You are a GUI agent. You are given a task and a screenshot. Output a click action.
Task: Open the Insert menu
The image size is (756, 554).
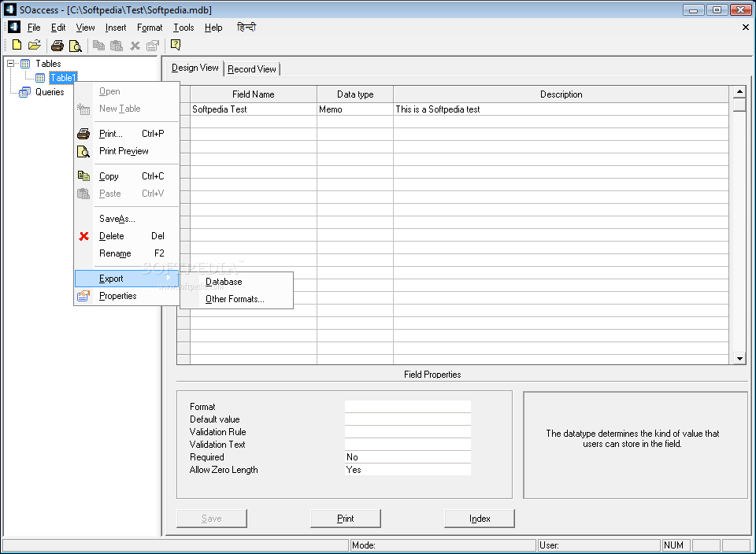coord(116,28)
